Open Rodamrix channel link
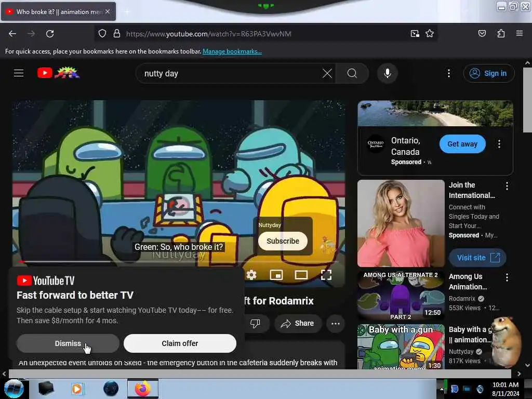This screenshot has width=532, height=399. pos(462,299)
